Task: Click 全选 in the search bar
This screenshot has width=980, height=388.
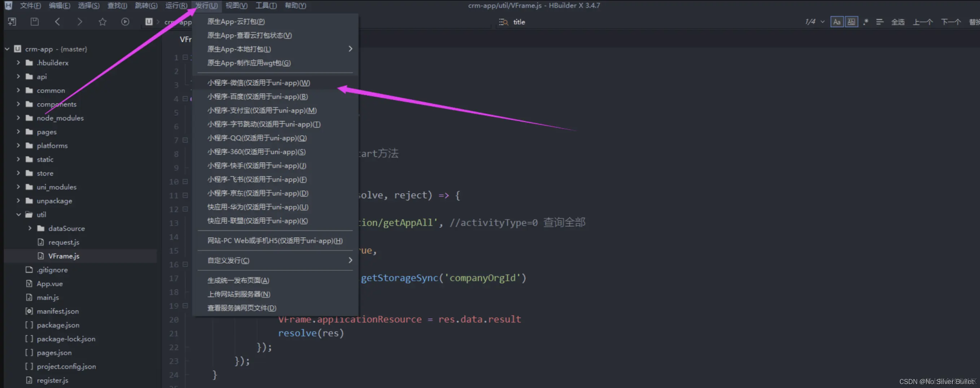Action: tap(898, 22)
